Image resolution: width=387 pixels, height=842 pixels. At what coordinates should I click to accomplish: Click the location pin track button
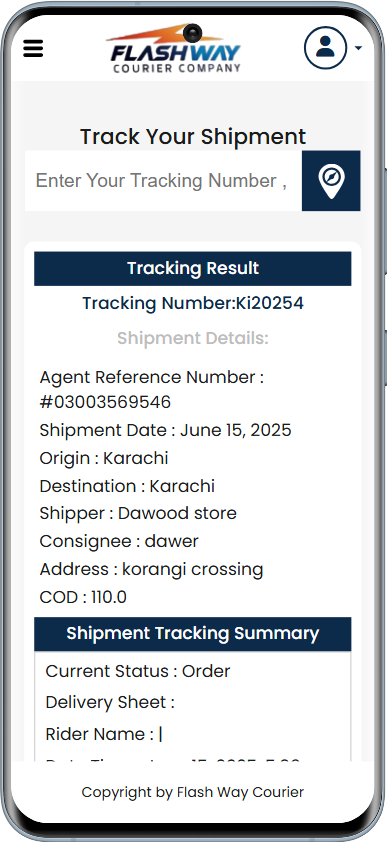point(331,180)
